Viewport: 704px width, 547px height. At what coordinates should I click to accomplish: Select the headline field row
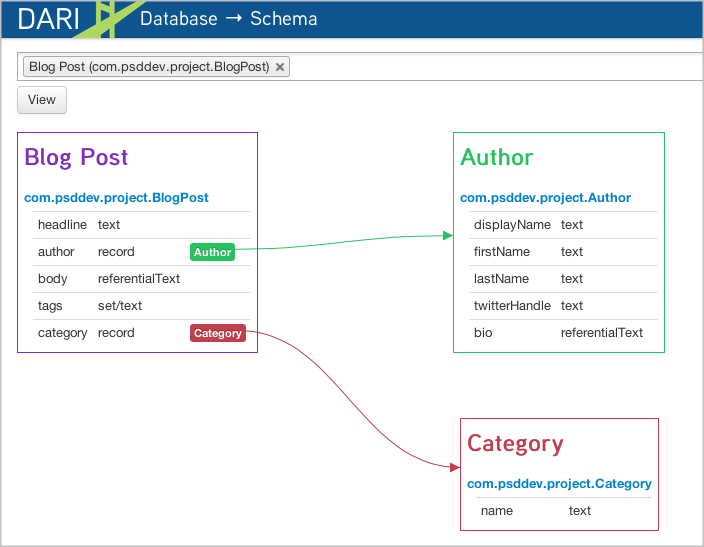pyautogui.click(x=142, y=225)
